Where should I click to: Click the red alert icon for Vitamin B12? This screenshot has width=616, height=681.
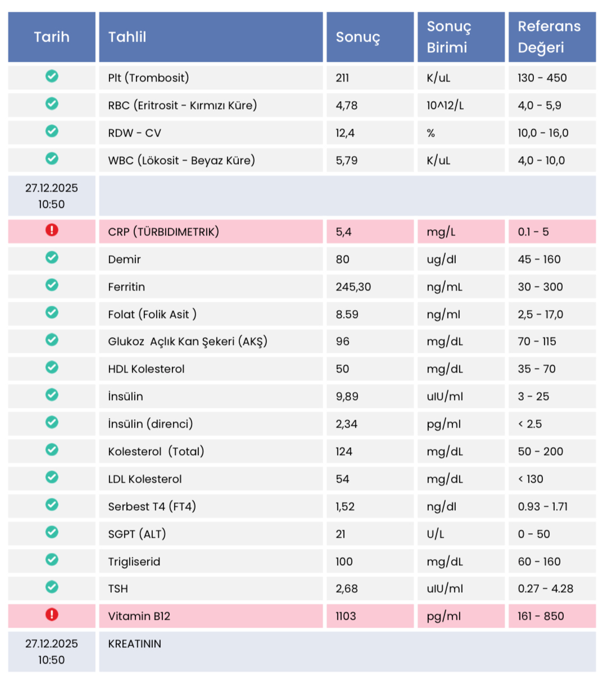(x=52, y=614)
